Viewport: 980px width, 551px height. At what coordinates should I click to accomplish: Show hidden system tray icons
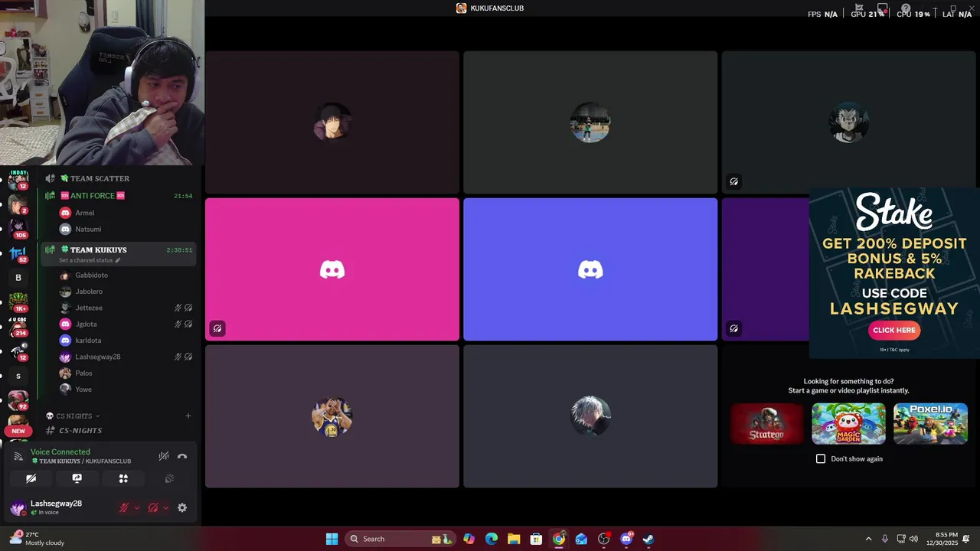click(868, 539)
